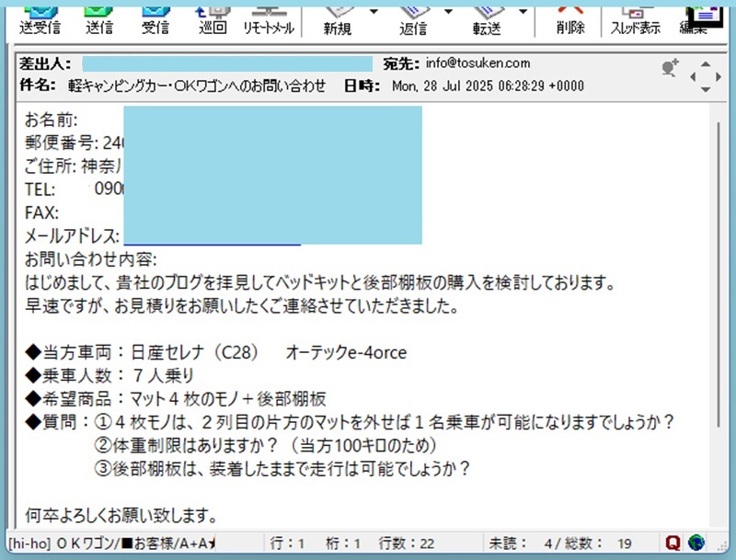736x560 pixels.
Task: Click the navigation arrows icon in header
Action: pyautogui.click(x=705, y=75)
